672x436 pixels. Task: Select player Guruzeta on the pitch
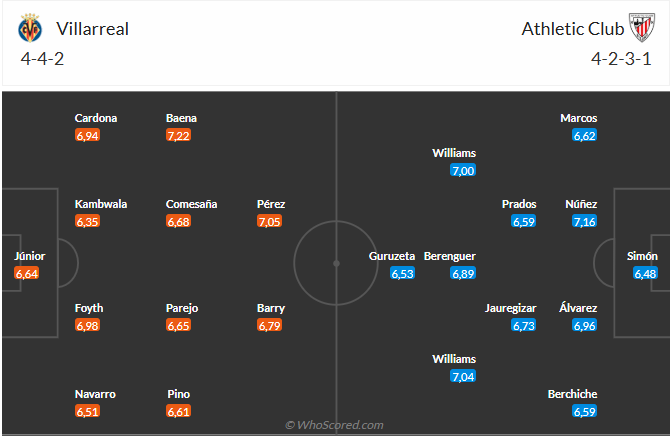click(391, 256)
